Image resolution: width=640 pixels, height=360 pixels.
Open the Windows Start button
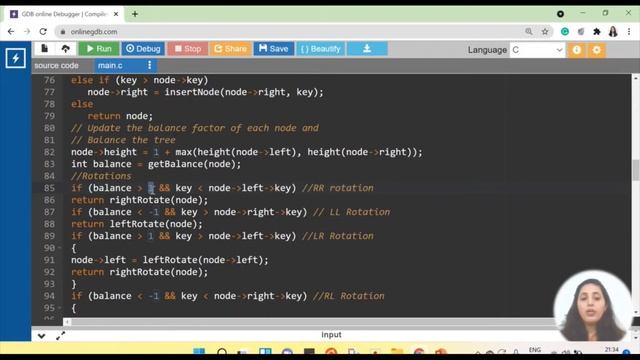click(199, 351)
